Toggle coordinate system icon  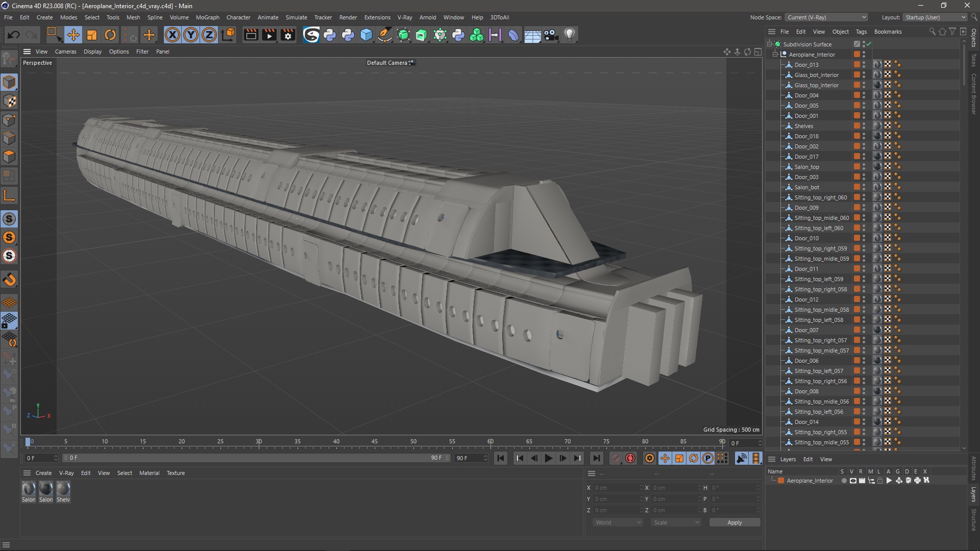229,35
